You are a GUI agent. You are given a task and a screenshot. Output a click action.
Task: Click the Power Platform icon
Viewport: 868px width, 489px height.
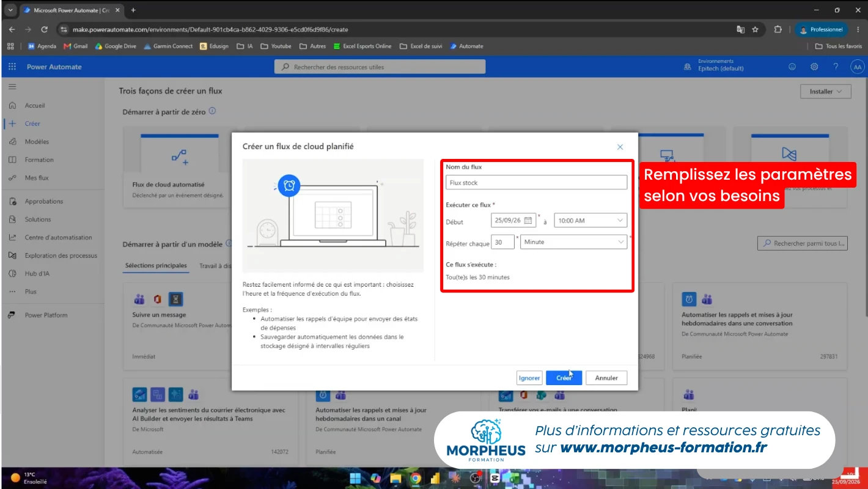12,315
